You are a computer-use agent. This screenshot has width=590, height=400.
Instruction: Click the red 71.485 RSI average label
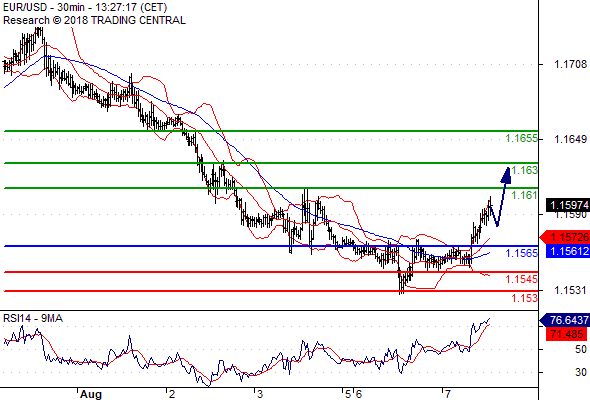[x=568, y=334]
